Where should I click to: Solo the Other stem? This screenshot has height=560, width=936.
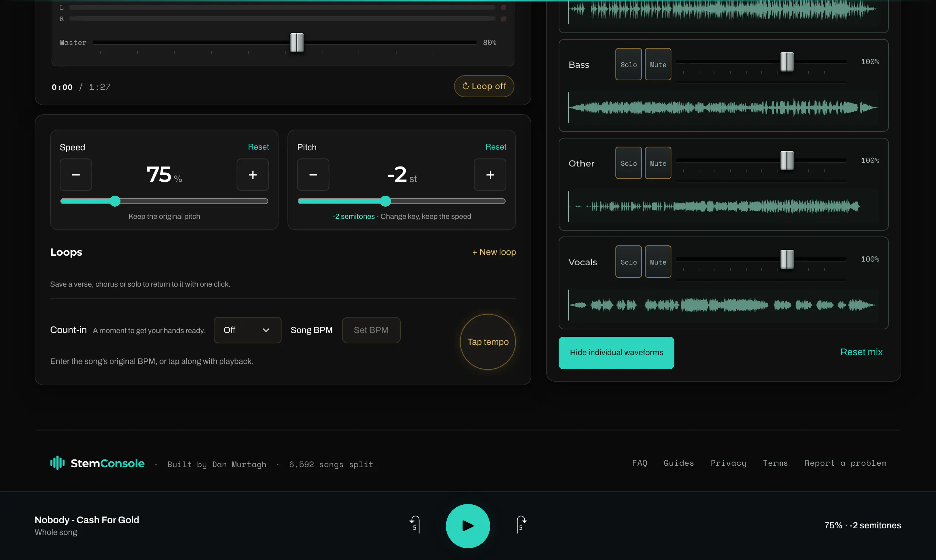pos(629,163)
